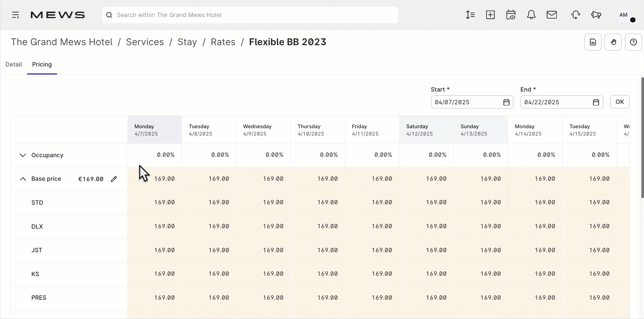
Task: Select the Pricing tab
Action: 42,64
